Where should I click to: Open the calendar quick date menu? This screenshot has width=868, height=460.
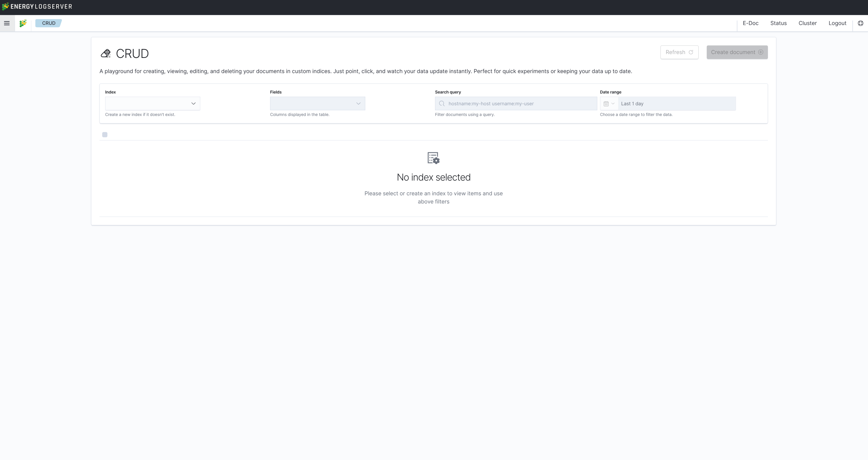pos(609,104)
